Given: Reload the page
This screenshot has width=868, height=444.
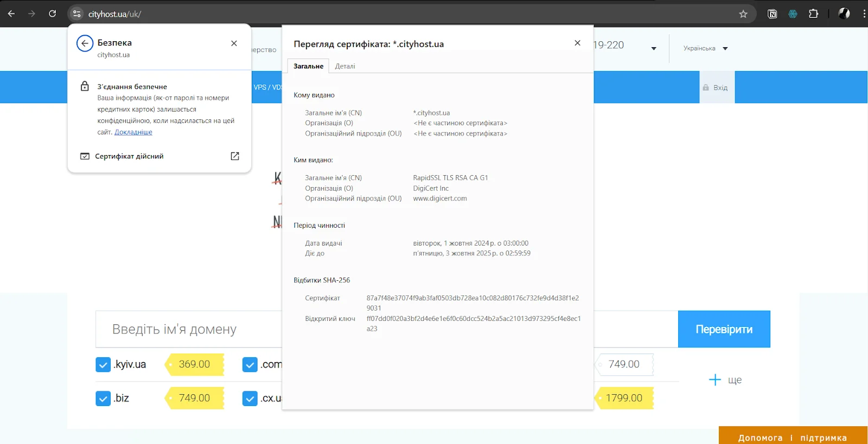Looking at the screenshot, I should pos(52,14).
